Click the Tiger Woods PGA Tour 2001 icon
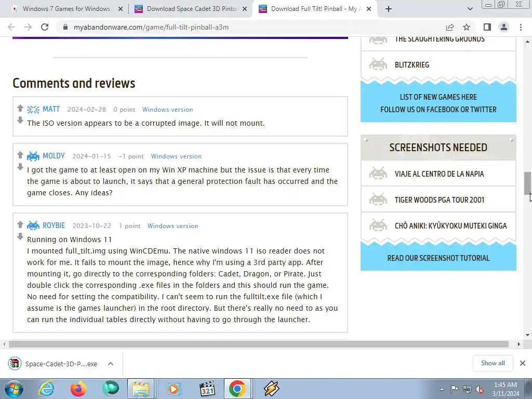The image size is (532, 399). [378, 199]
